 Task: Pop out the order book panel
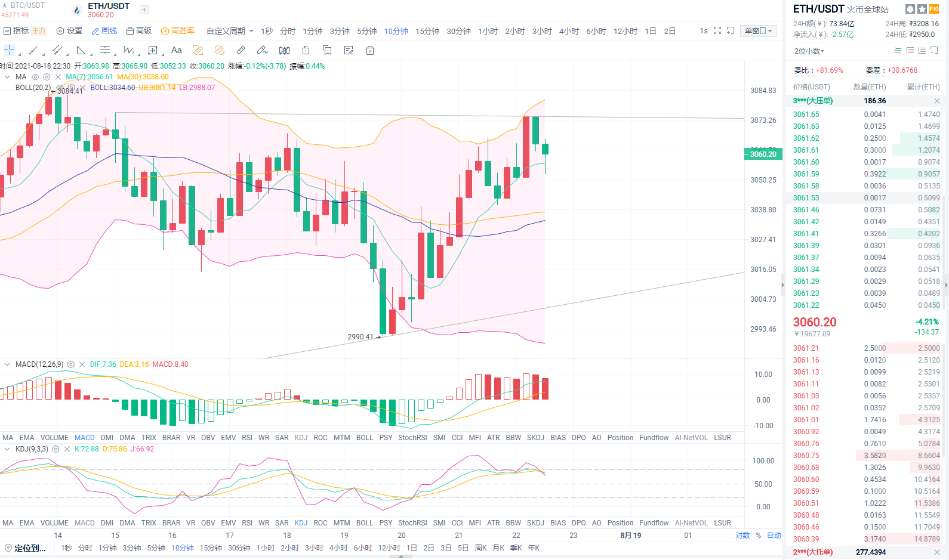pyautogui.click(x=934, y=51)
